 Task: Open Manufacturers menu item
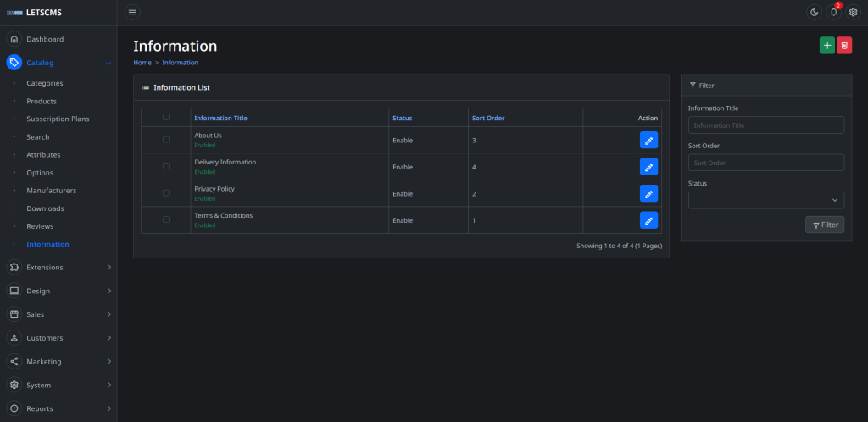click(52, 191)
